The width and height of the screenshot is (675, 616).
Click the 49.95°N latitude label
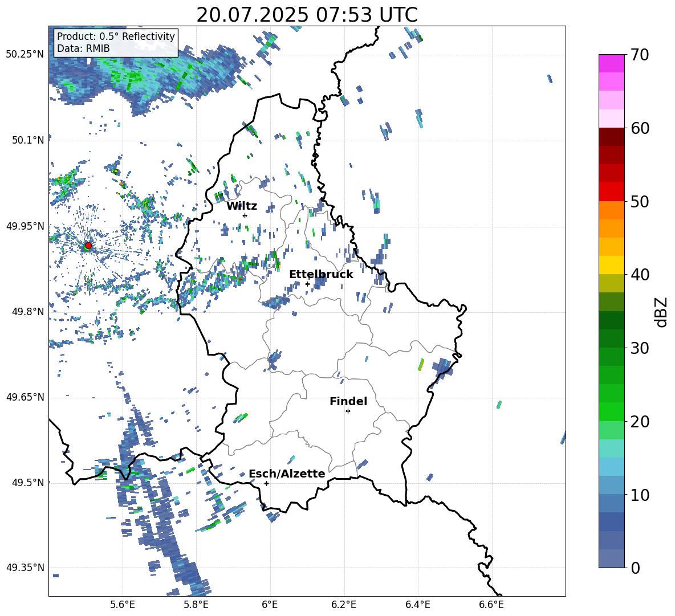point(25,226)
